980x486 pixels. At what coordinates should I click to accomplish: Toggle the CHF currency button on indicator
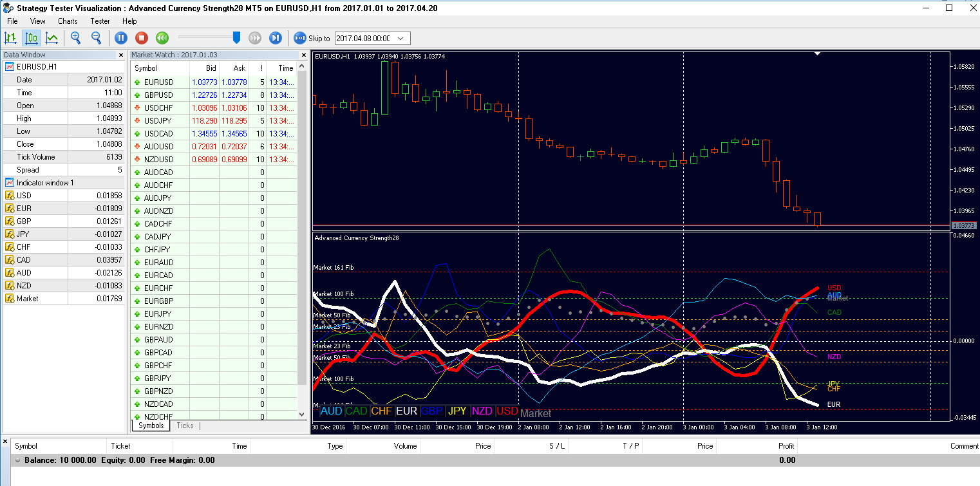coord(381,411)
